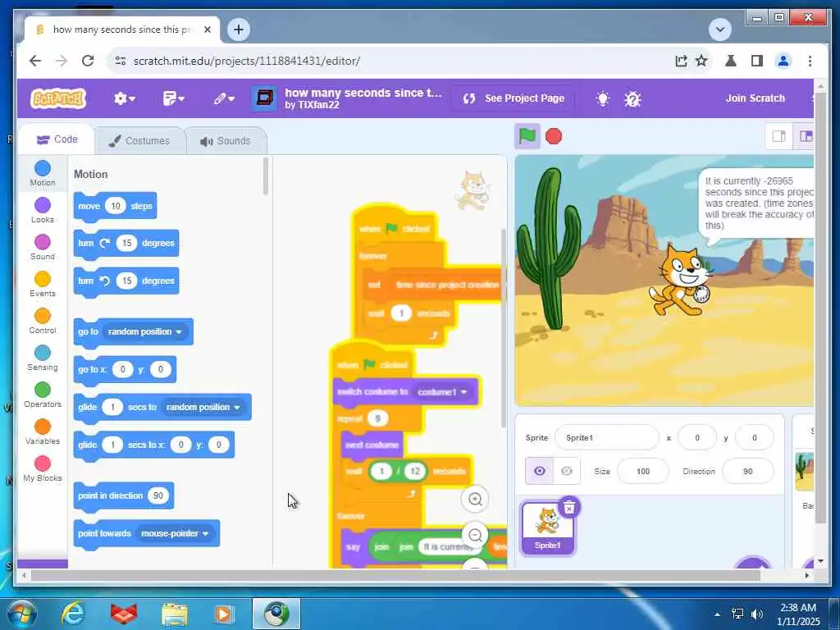Reload the browser page
840x630 pixels.
88,61
